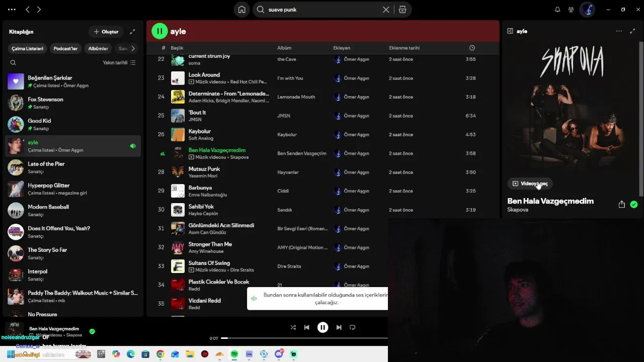
Task: Select the Albümler filter tab
Action: point(98,49)
